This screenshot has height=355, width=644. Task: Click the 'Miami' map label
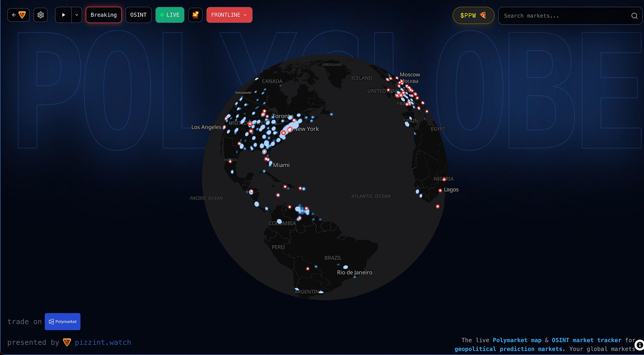(x=281, y=165)
